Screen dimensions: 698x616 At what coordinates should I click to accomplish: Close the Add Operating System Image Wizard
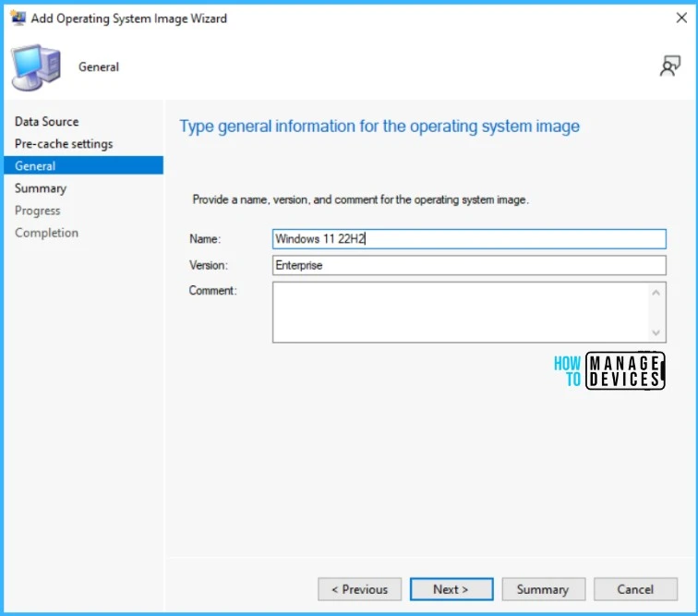(x=680, y=18)
